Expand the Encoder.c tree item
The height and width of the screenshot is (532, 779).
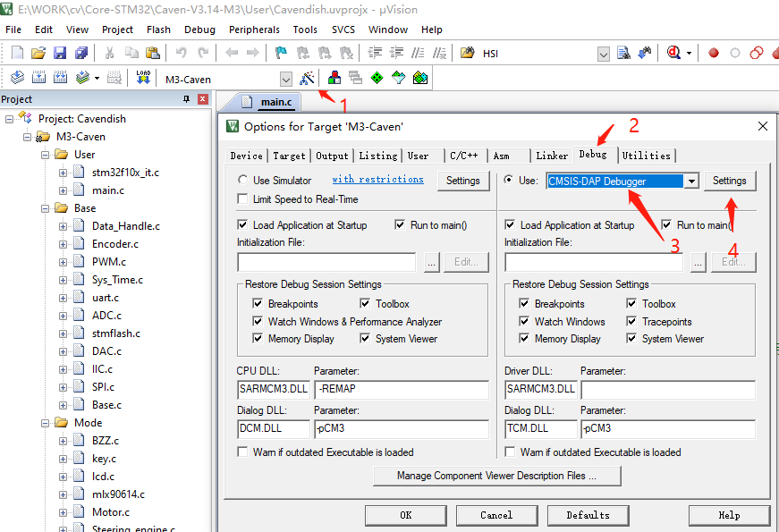(x=64, y=244)
